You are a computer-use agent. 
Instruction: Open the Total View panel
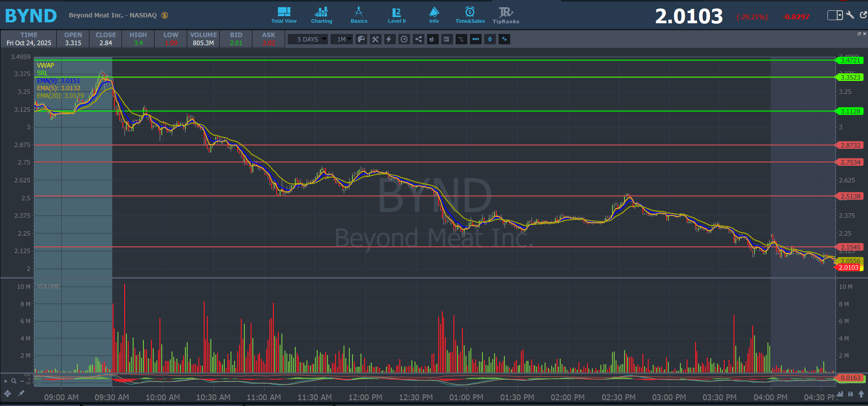tap(284, 15)
